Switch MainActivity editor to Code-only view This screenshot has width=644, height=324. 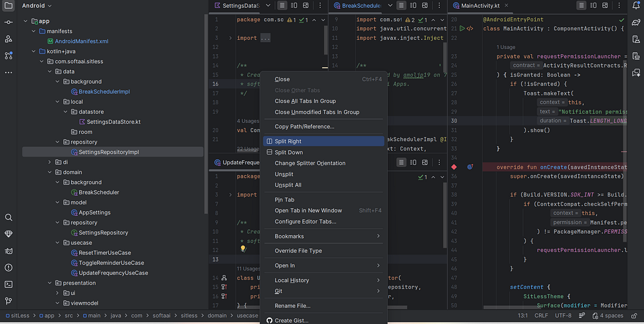tap(581, 5)
